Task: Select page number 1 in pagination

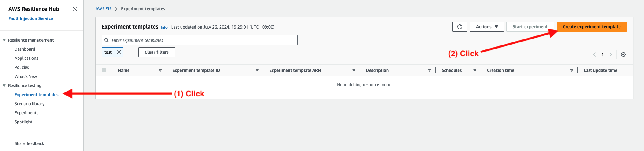Action: click(x=603, y=55)
